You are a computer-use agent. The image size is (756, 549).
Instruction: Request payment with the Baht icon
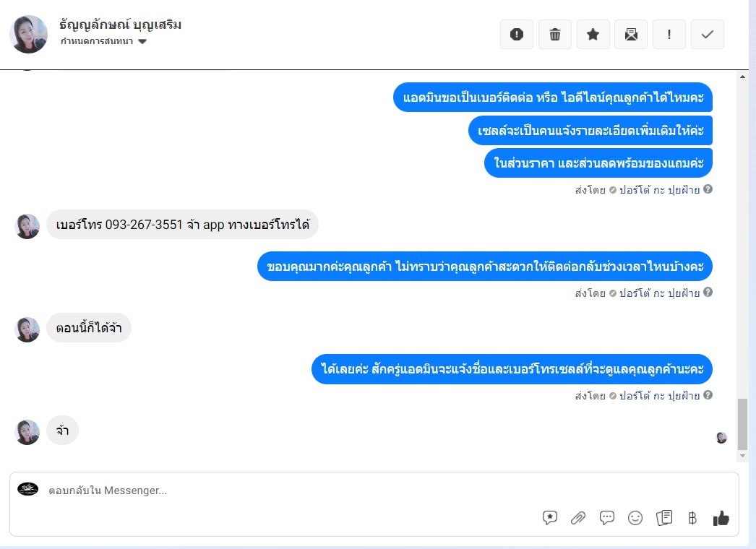[692, 518]
